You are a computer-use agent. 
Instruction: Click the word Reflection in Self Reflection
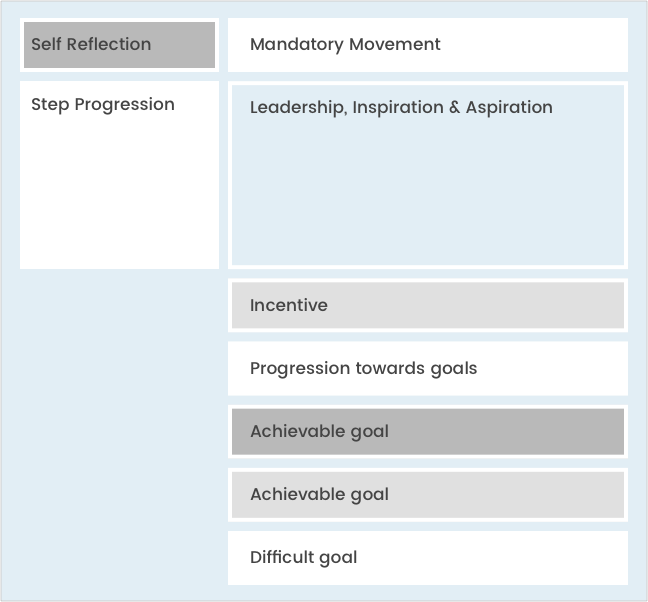(x=109, y=44)
